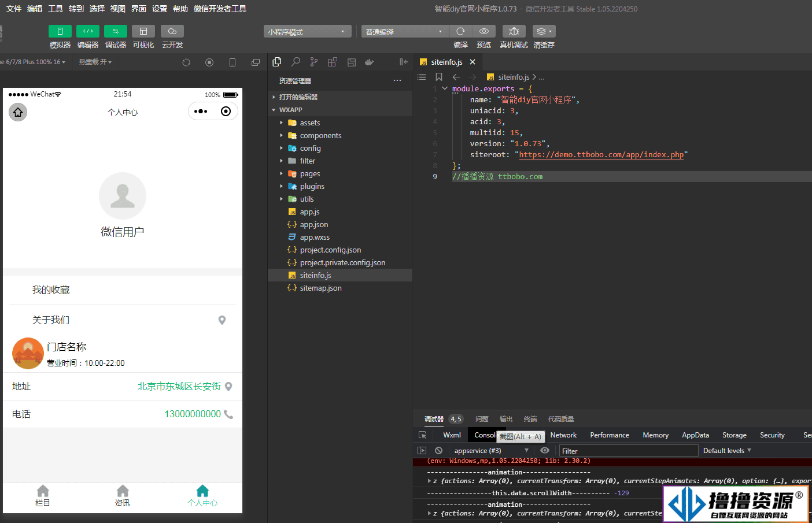Open the resource manager more options (...)

click(x=397, y=80)
